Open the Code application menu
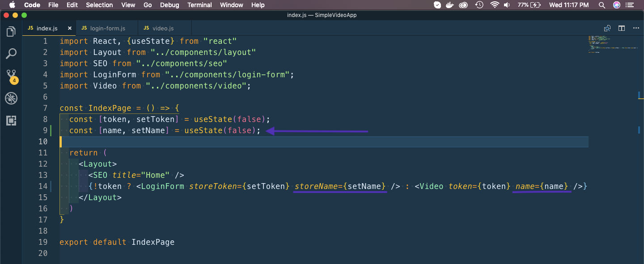Screen dimensions: 644x264 pos(32,5)
